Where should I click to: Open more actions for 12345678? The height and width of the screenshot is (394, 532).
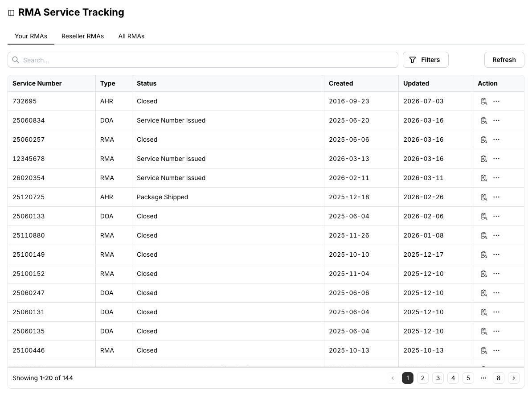point(496,159)
